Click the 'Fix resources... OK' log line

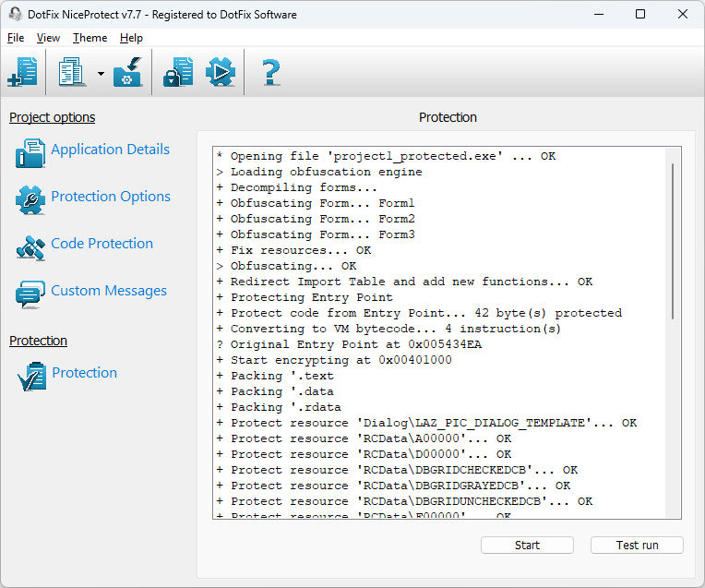[x=293, y=250]
